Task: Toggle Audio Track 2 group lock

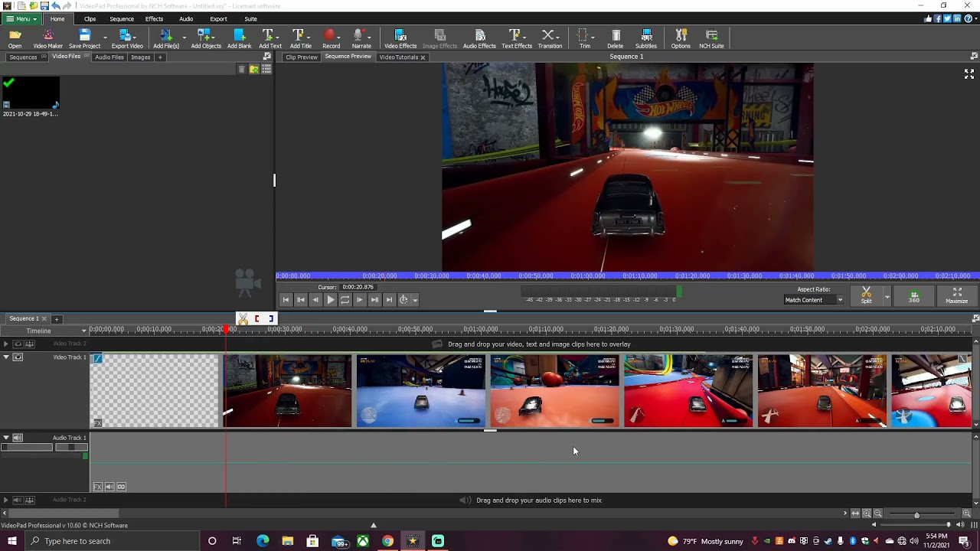Action: [x=30, y=500]
